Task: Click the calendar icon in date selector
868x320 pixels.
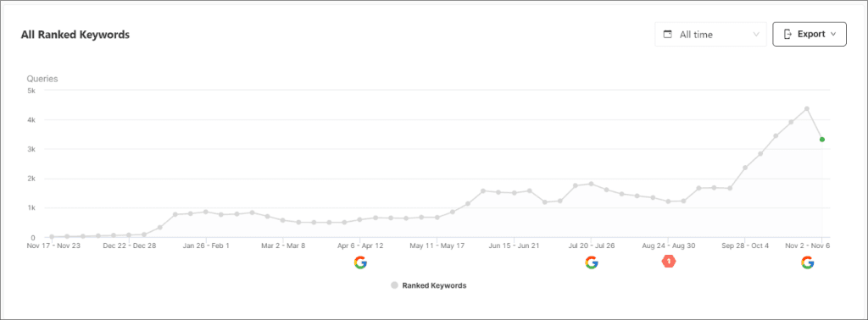Action: click(x=668, y=34)
